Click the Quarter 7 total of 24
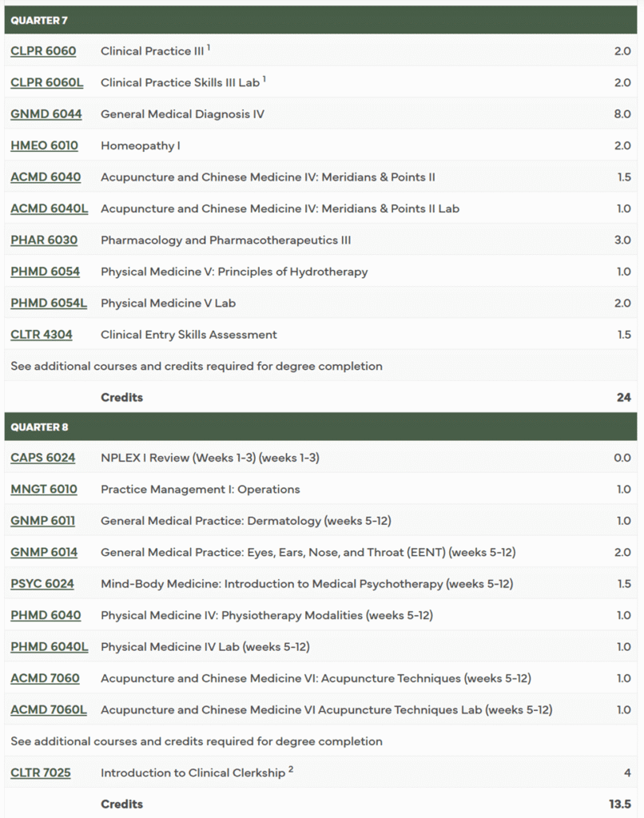The width and height of the screenshot is (644, 818). point(624,398)
